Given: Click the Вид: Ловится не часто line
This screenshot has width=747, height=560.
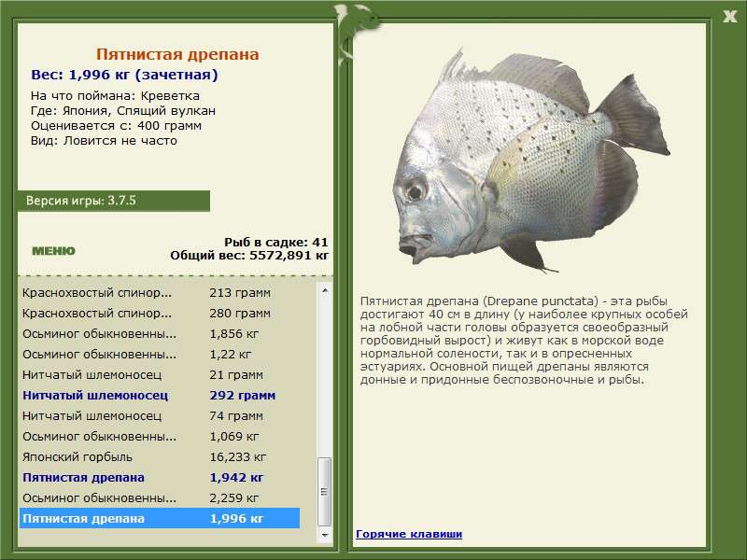Looking at the screenshot, I should pos(104,141).
